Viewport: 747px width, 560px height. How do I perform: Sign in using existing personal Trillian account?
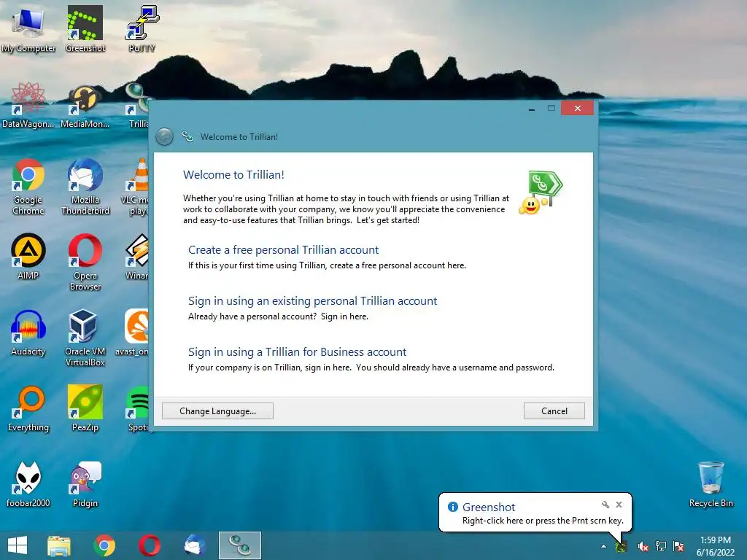pos(312,300)
